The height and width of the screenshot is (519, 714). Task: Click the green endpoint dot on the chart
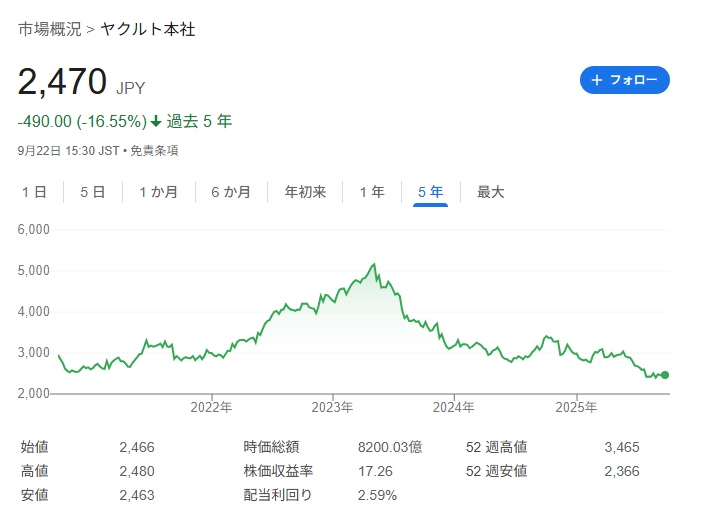(665, 375)
